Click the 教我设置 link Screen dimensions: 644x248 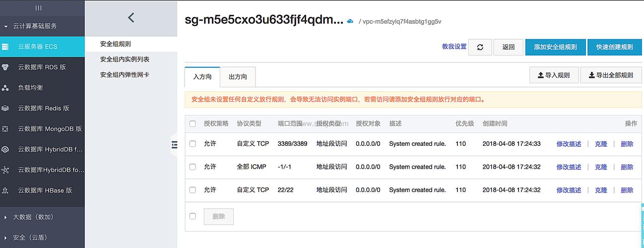[454, 47]
